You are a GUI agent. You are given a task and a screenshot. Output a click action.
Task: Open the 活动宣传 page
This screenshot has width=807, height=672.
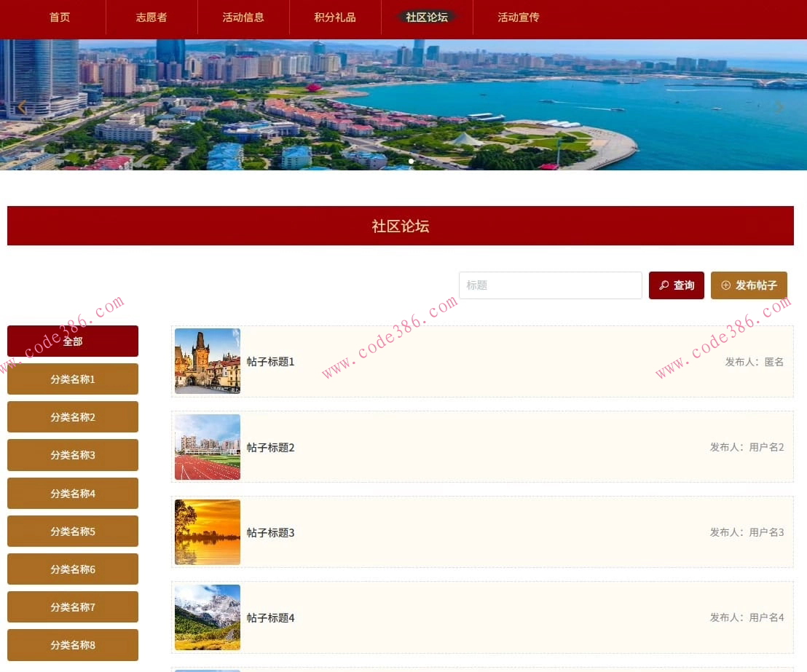pyautogui.click(x=518, y=17)
